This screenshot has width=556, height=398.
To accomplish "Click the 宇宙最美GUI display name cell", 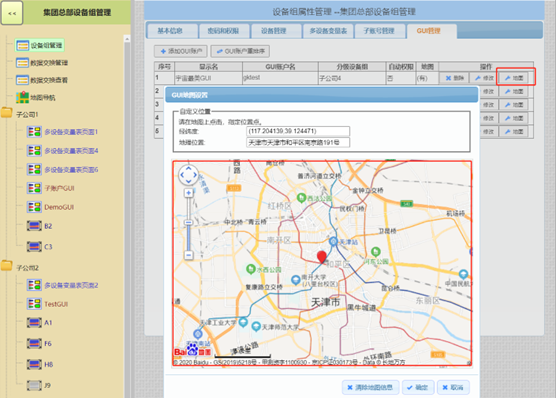I will click(x=208, y=78).
